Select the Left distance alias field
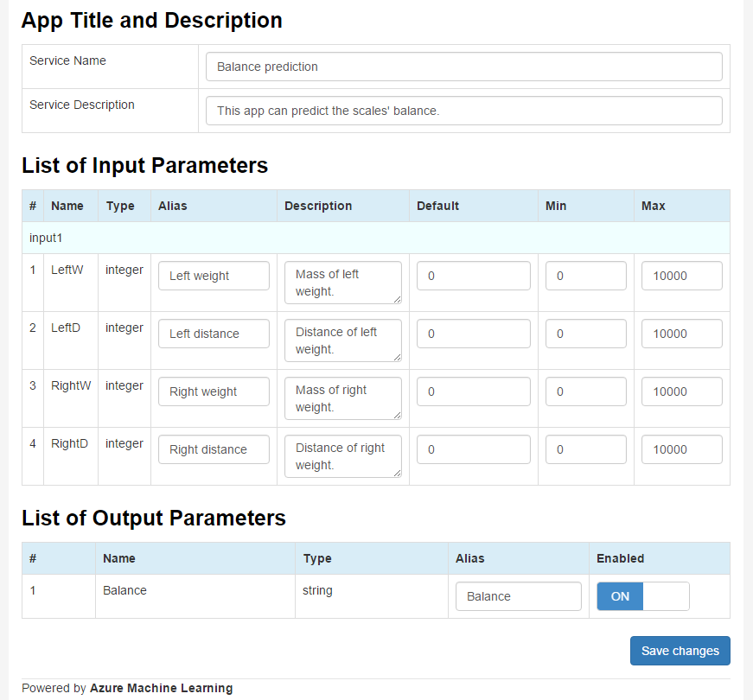Screen dimensions: 753x700 214,334
